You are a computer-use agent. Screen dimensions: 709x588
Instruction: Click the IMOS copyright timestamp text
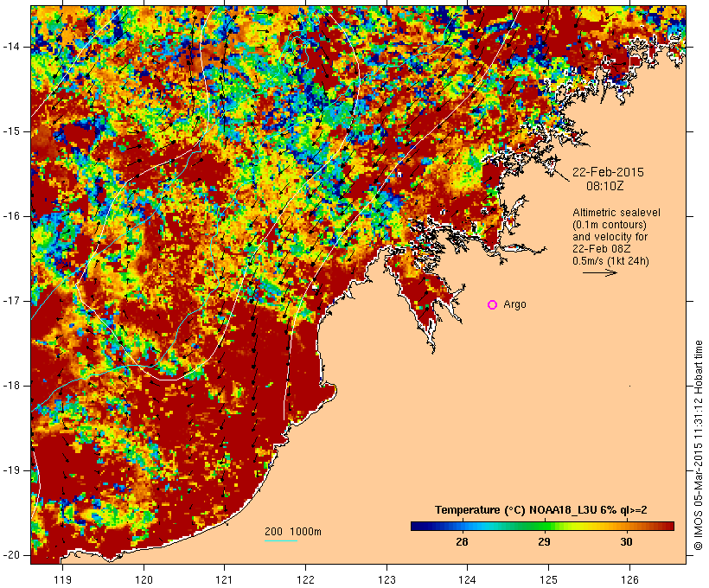tap(698, 445)
